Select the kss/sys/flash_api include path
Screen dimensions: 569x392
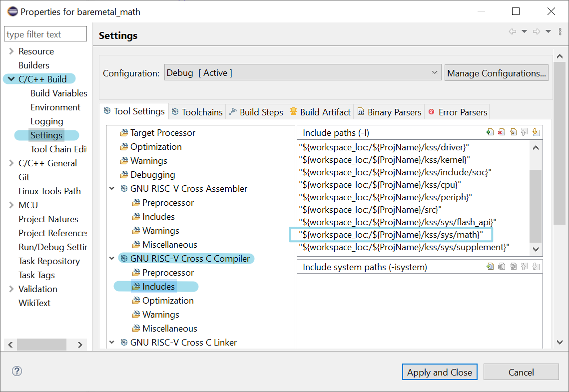398,222
